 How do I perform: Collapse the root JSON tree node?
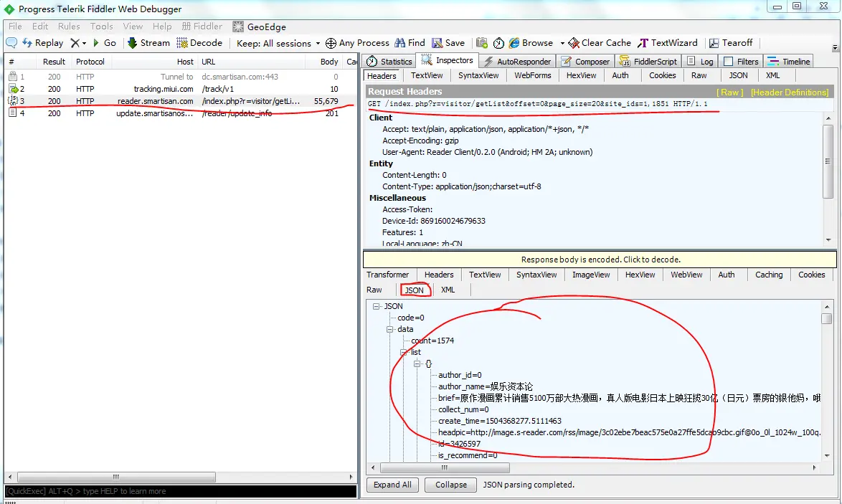[x=377, y=306]
